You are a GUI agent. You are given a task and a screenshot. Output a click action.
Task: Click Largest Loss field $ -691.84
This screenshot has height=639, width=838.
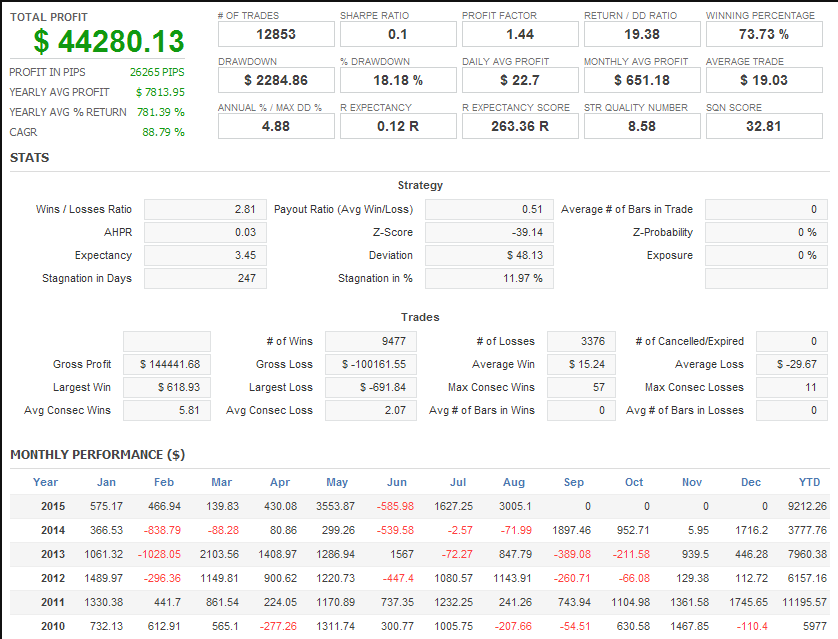(371, 387)
